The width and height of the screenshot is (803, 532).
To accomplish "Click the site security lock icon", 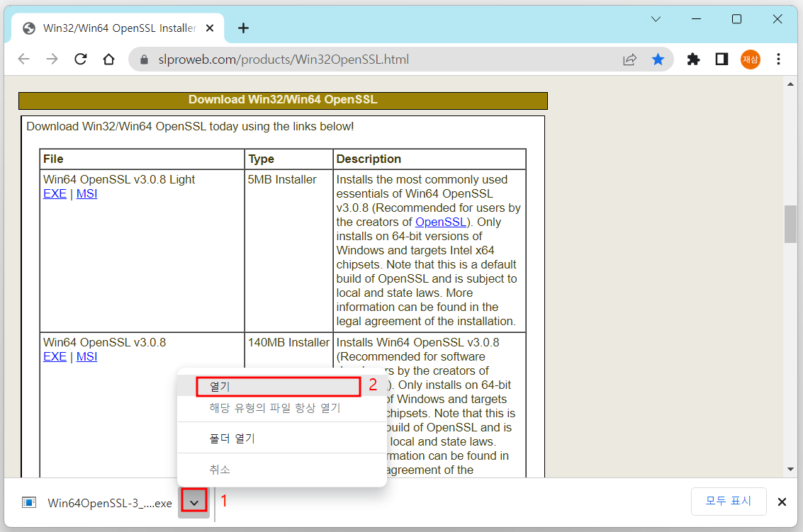I will coord(145,60).
